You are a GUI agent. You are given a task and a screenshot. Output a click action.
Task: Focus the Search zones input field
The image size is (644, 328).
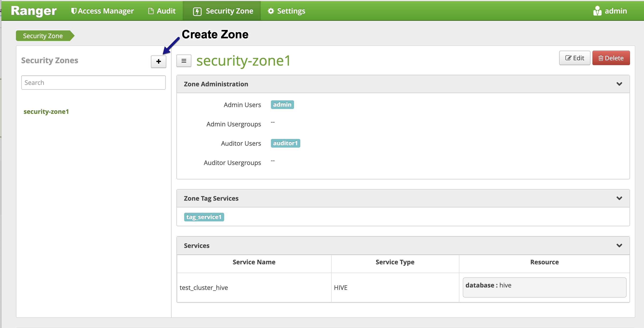click(x=94, y=82)
